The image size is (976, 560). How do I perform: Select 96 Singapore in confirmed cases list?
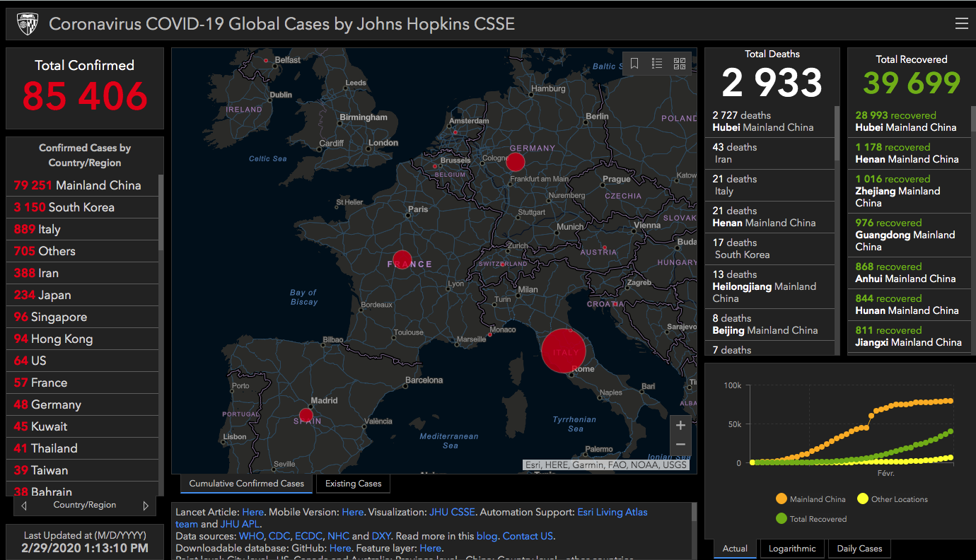tap(82, 317)
